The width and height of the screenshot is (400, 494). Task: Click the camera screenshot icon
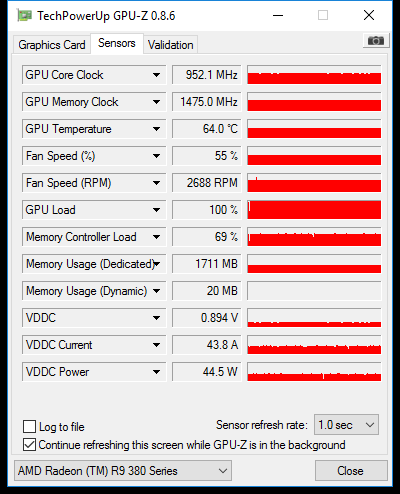[376, 41]
